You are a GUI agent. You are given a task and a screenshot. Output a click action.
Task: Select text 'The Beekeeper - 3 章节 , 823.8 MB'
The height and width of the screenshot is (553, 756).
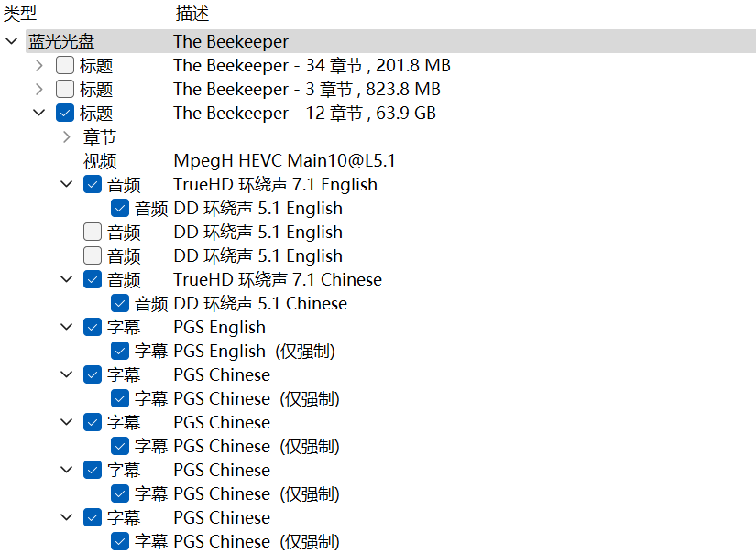pyautogui.click(x=307, y=89)
